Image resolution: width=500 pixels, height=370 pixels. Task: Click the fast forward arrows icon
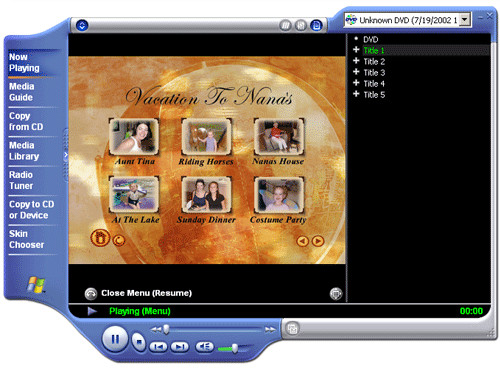(270, 330)
